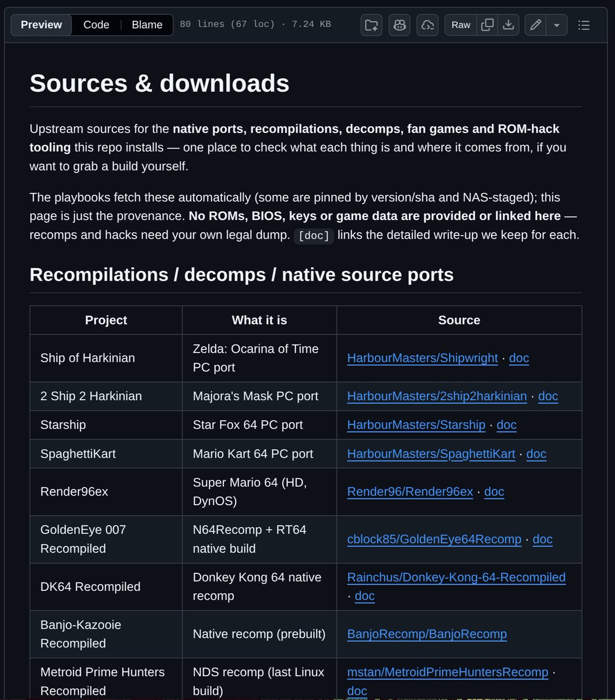Copy raw file contents icon

tap(487, 25)
